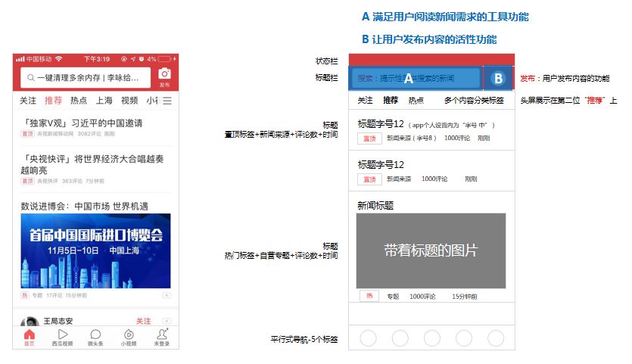Viewport: 632px width, 364px height.
Task: Dismiss the 数说进博会 story with its x icon
Action: [x=167, y=295]
